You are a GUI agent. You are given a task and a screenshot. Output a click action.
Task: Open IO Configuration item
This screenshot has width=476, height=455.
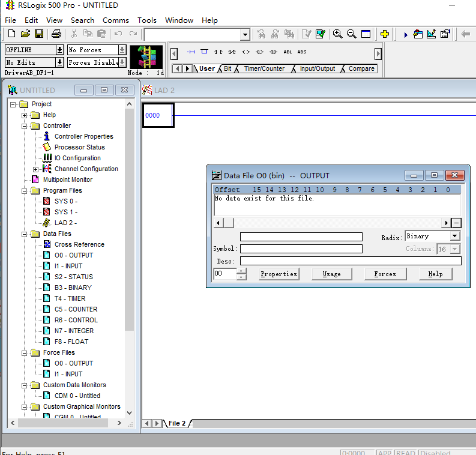click(x=77, y=158)
